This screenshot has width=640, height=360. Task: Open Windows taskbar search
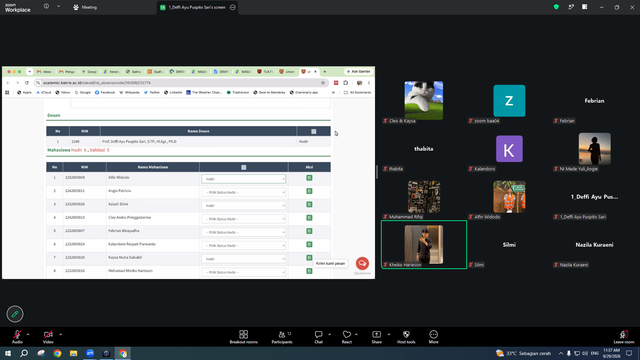(x=24, y=353)
